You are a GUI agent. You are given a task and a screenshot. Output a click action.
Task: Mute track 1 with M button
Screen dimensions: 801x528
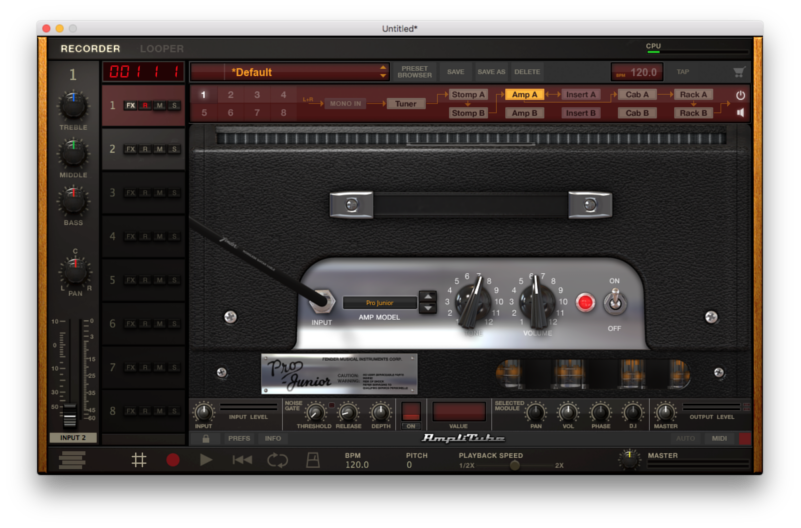click(160, 106)
